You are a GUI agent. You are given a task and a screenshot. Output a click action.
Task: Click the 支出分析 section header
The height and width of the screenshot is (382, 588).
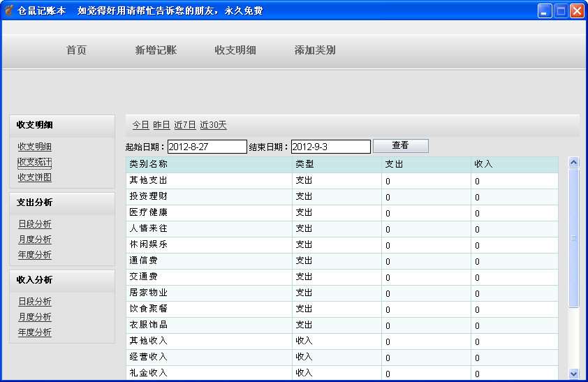[x=62, y=203]
